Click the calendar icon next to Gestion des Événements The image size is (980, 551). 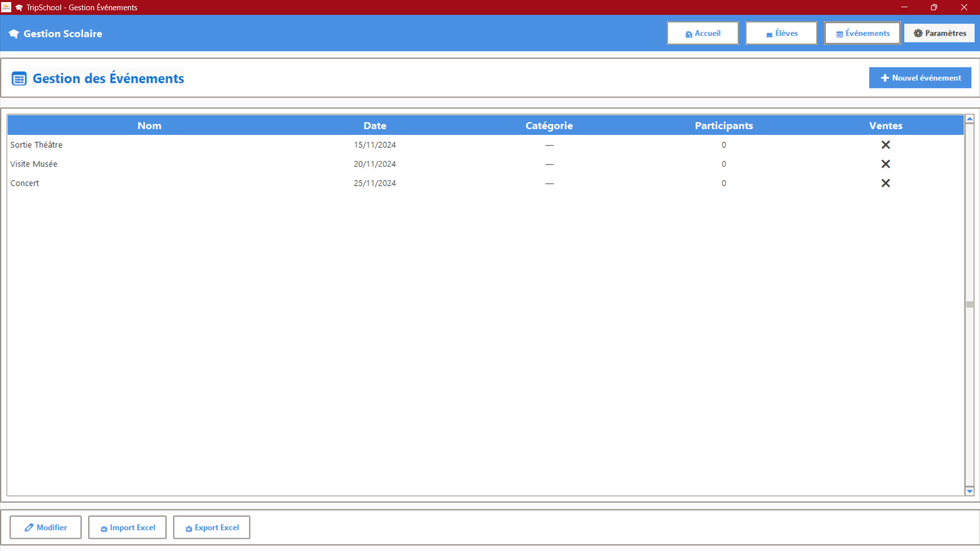[19, 79]
